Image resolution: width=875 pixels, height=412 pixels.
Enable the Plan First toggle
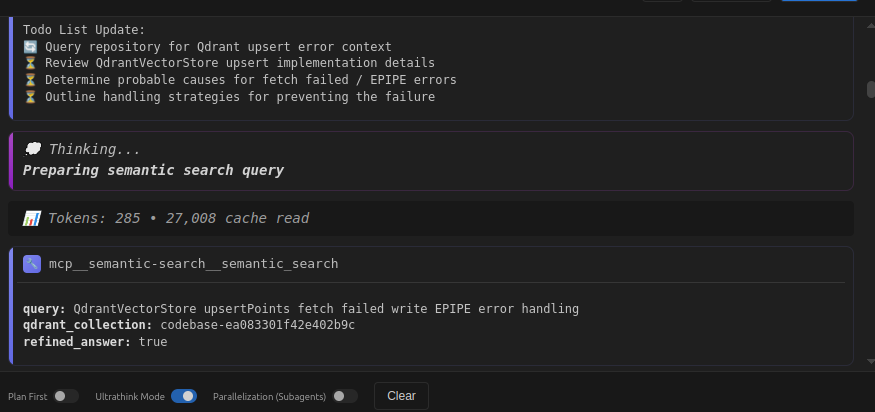(x=66, y=396)
